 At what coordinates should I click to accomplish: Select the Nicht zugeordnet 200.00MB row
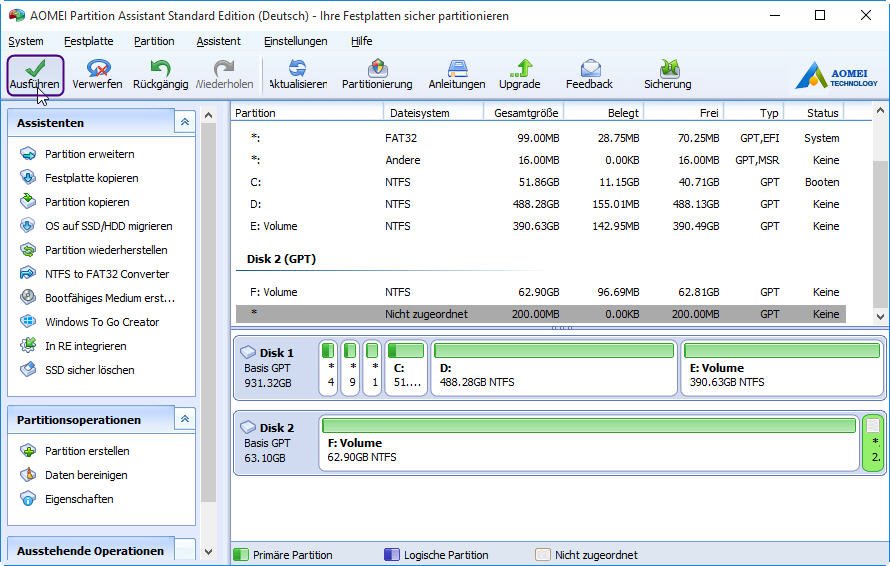pos(540,314)
